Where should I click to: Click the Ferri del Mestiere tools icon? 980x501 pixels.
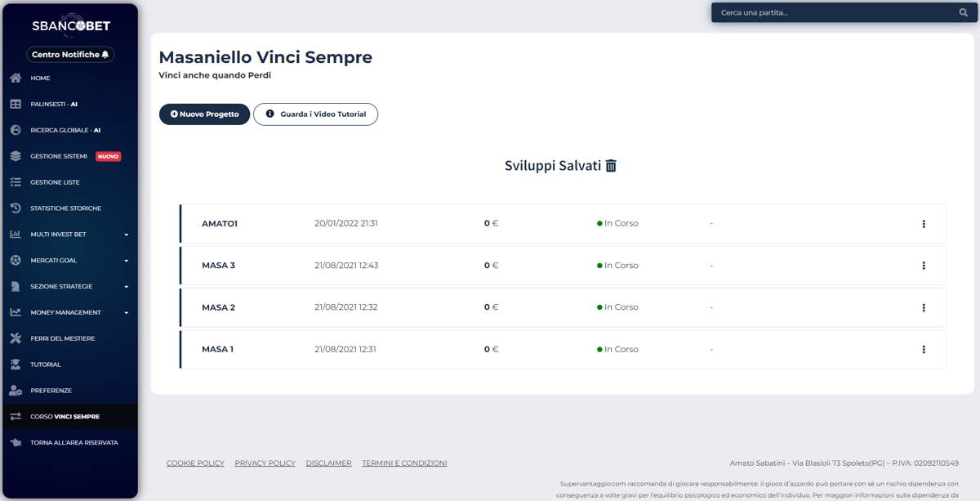click(x=15, y=338)
